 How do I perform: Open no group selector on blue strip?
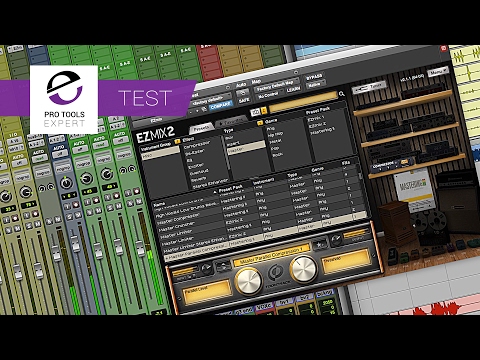[63, 169]
